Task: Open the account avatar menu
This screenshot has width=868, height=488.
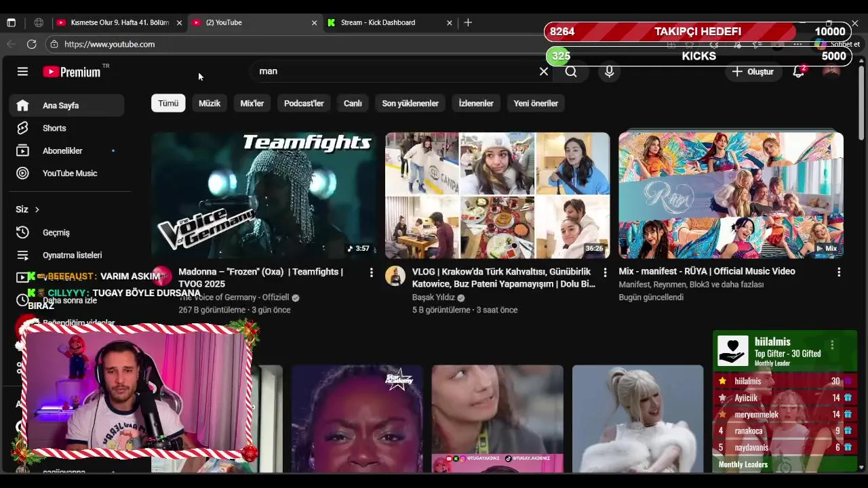Action: (831, 72)
